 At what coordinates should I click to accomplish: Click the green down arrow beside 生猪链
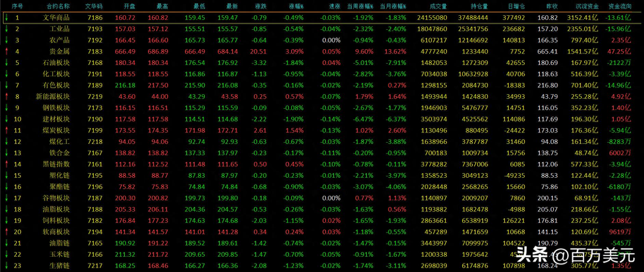(6, 266)
